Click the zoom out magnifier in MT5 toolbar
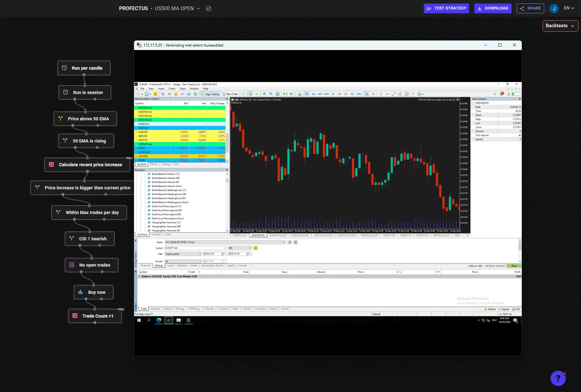This screenshot has width=581, height=392. coord(271,94)
